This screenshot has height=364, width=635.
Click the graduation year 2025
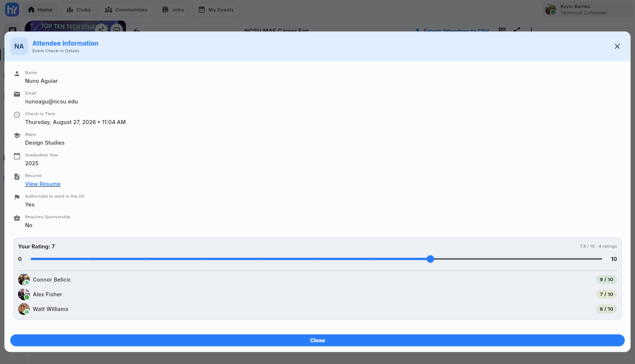(x=32, y=163)
